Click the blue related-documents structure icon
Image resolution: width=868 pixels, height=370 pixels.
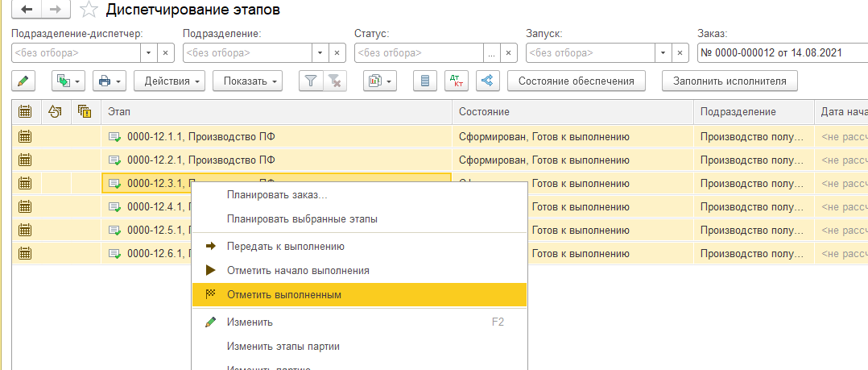(x=487, y=81)
